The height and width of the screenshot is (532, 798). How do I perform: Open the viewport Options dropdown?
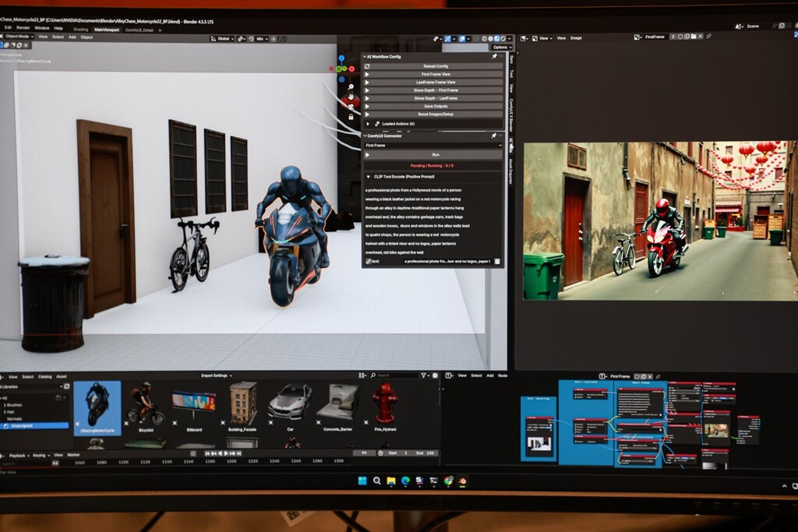click(501, 48)
